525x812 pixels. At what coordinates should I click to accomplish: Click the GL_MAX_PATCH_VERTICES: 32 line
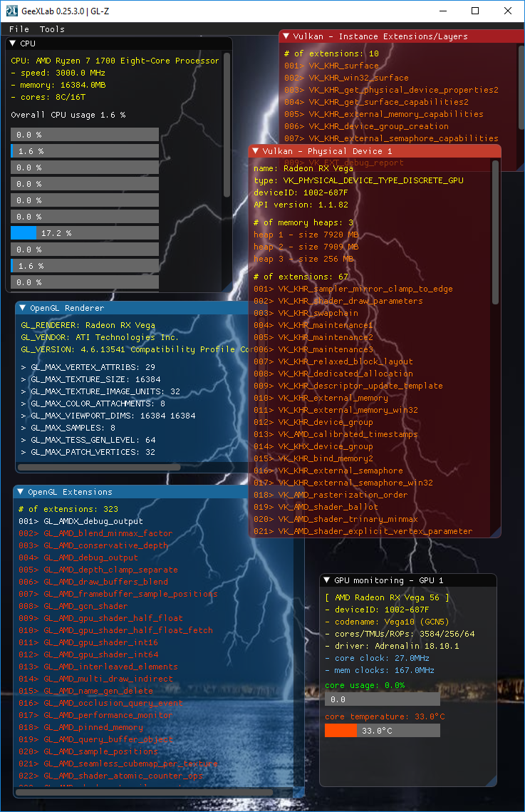pyautogui.click(x=88, y=452)
